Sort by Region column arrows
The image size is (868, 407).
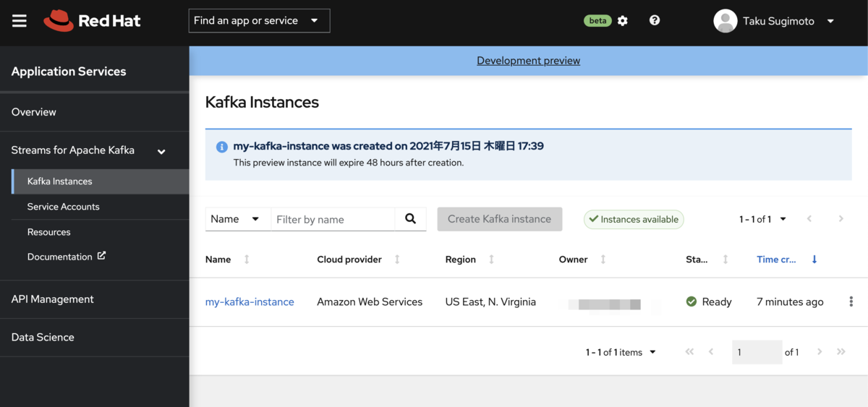[492, 260]
